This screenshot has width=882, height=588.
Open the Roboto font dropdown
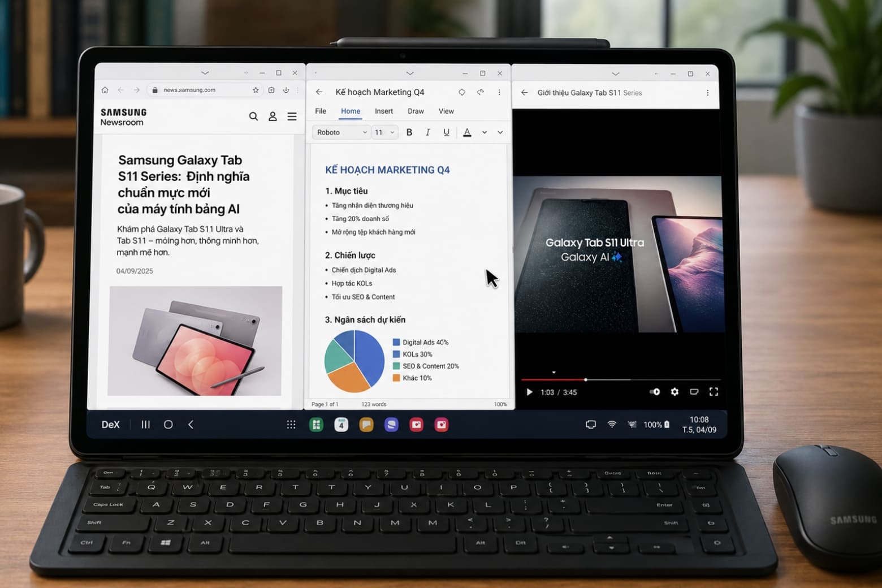coord(341,132)
